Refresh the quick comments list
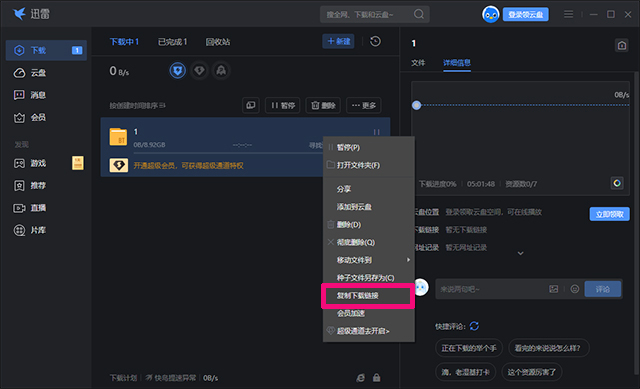The width and height of the screenshot is (640, 389). click(x=474, y=326)
